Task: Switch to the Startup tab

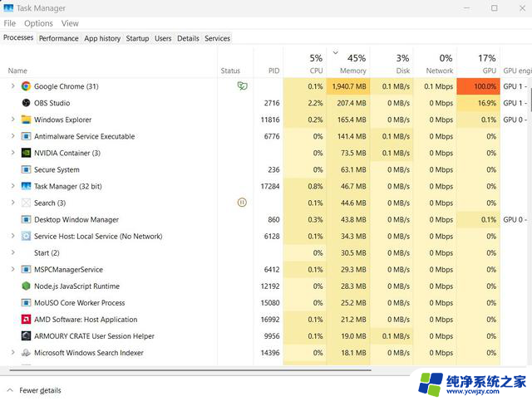Action: tap(137, 38)
